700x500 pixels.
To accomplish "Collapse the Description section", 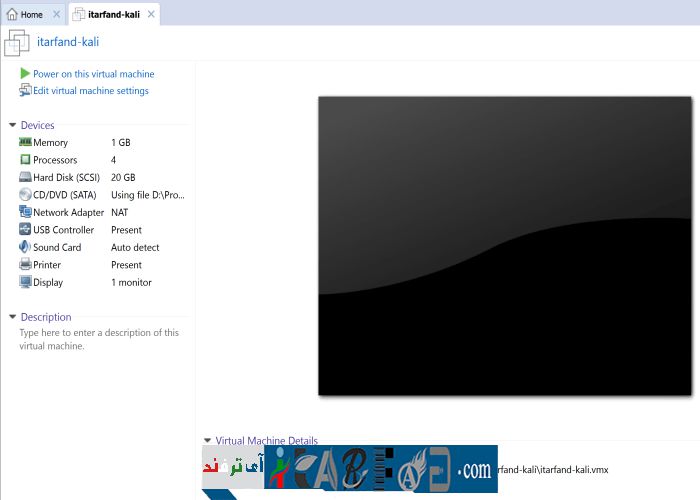I will tap(12, 317).
